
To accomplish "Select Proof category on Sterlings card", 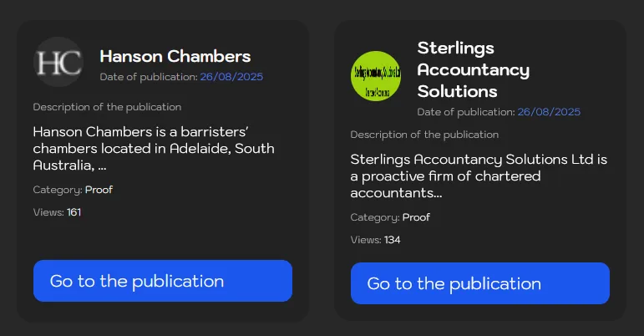I will (x=416, y=217).
